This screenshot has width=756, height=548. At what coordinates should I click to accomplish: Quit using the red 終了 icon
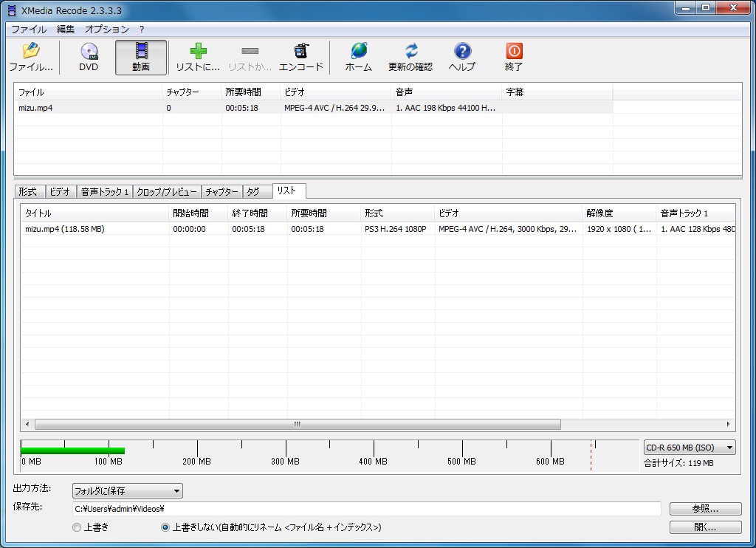514,58
